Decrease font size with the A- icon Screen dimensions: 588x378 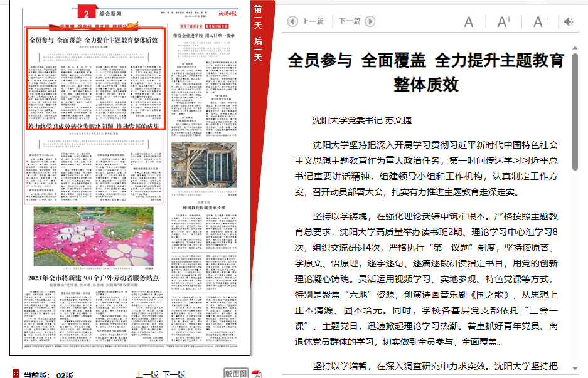540,22
